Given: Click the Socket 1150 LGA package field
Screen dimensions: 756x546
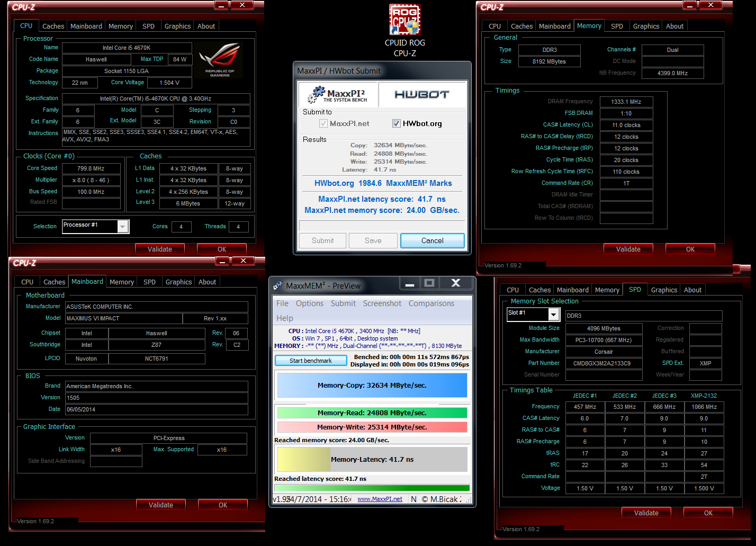Looking at the screenshot, I should 127,71.
